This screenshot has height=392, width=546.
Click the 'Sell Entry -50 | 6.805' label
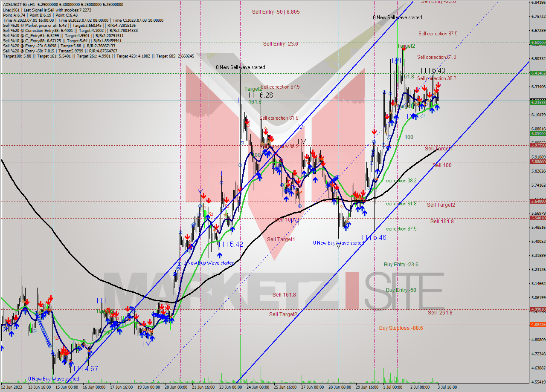[x=276, y=12]
